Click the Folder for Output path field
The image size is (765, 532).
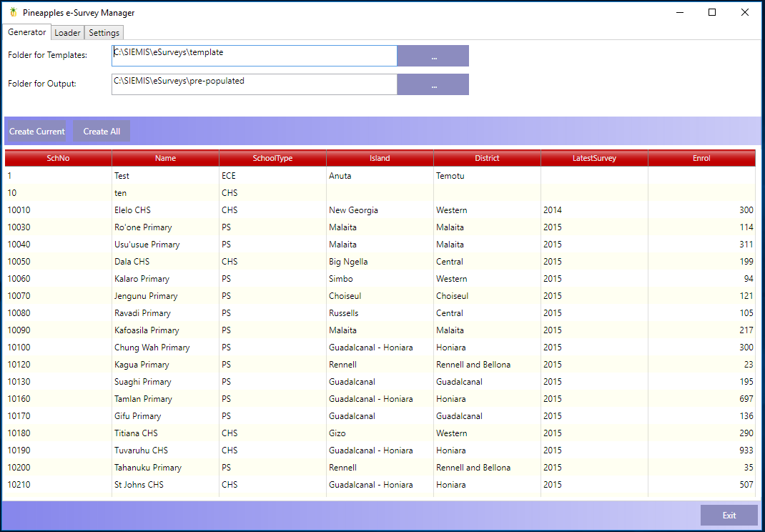[254, 84]
